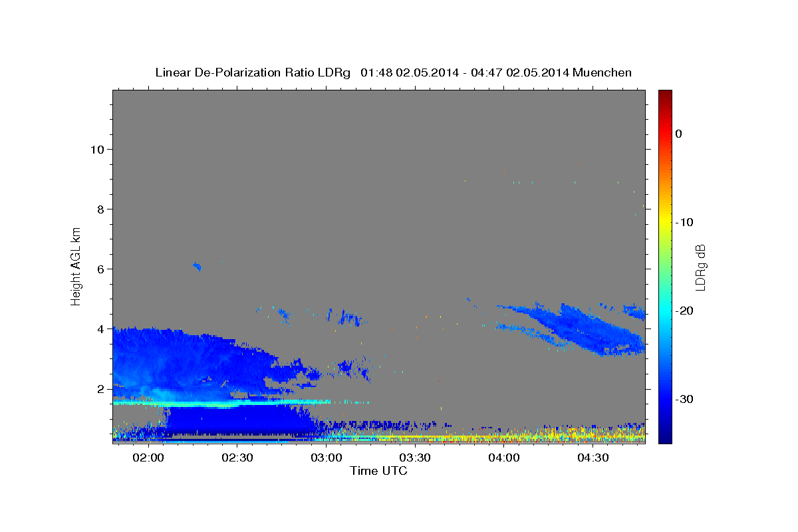Image resolution: width=798 pixels, height=532 pixels.
Task: Click the colorbar value -10
Action: [x=685, y=222]
